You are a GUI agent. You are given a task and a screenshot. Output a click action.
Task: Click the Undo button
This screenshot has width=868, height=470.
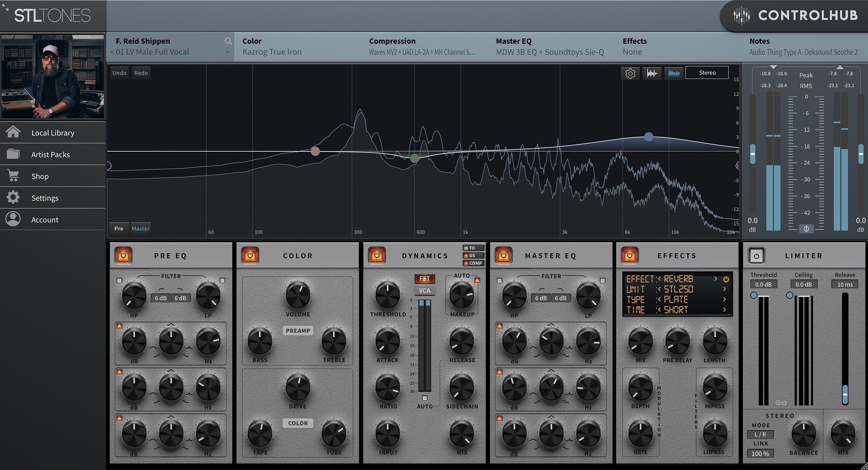[x=119, y=73]
